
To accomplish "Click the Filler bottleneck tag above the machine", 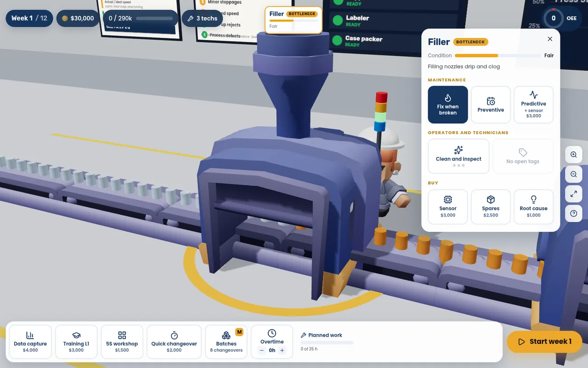I will click(294, 20).
